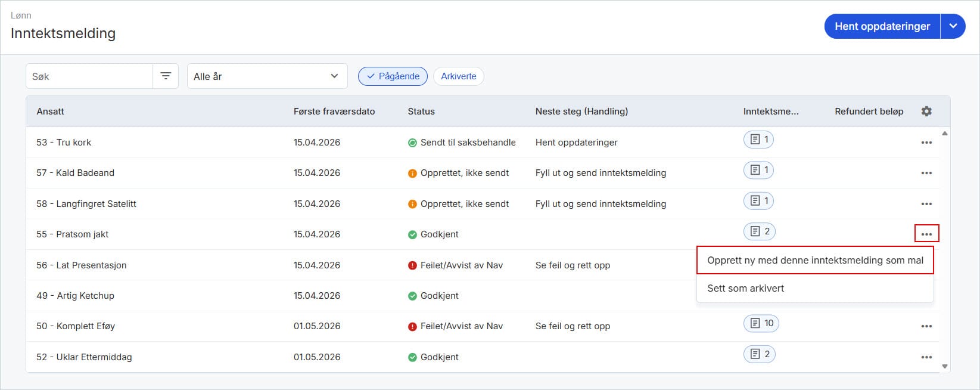Click Refundert beløp column header

[x=869, y=112]
